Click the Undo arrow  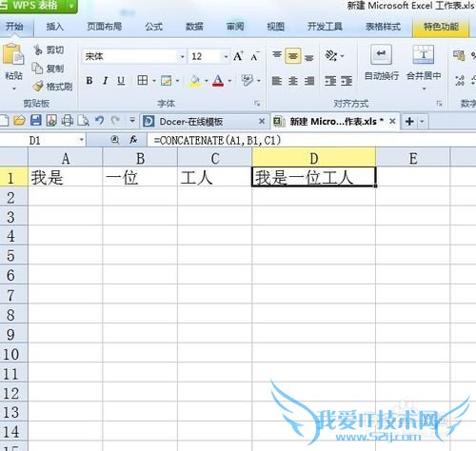coord(100,121)
